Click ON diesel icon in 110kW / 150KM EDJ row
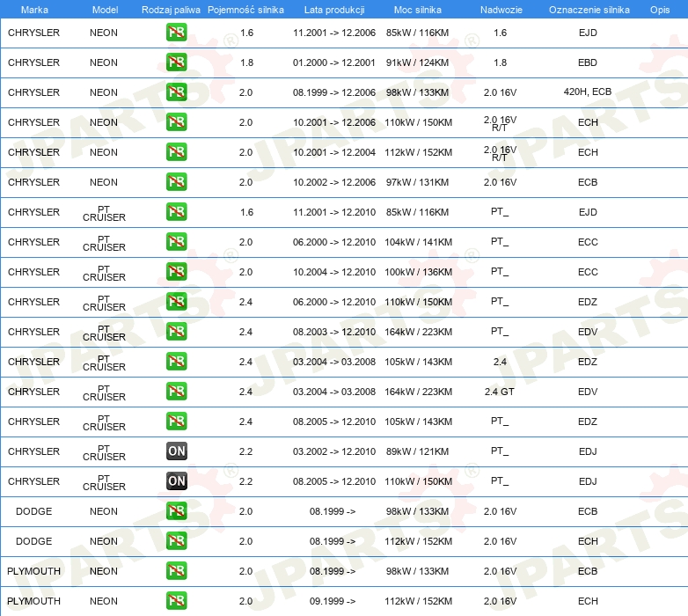The width and height of the screenshot is (688, 616). point(176,480)
